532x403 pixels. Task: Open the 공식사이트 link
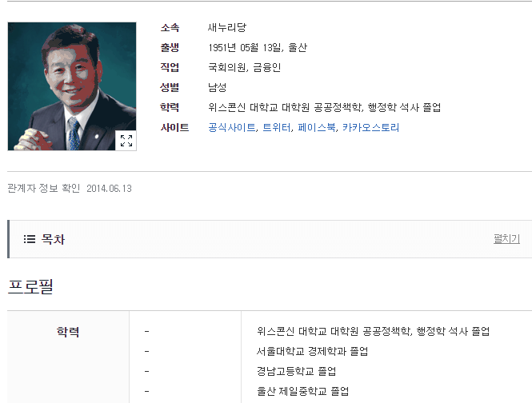(x=232, y=128)
